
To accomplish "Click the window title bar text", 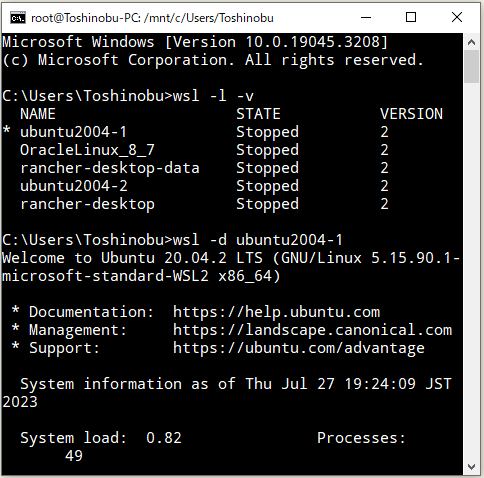I will (152, 18).
